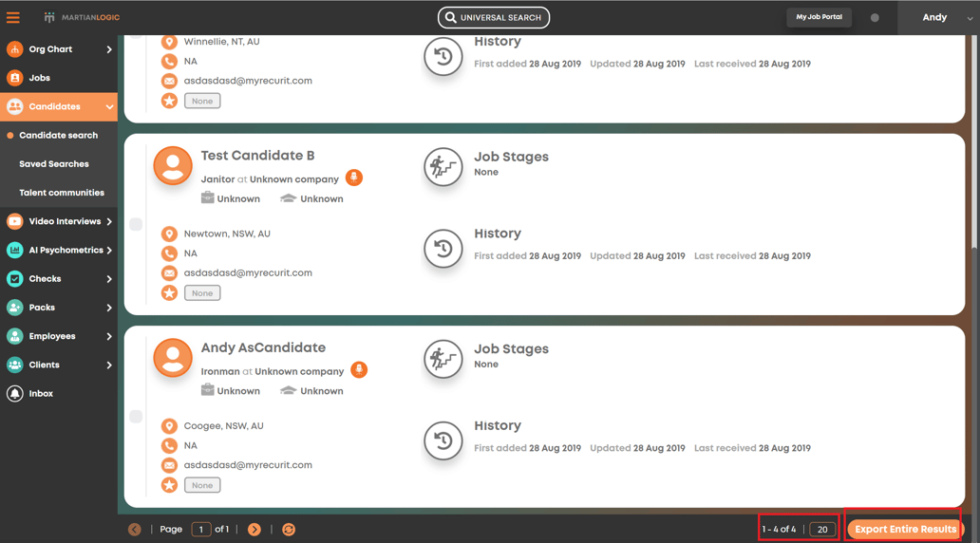Viewport: 980px width, 543px height.
Task: Open Org Chart in sidebar
Action: click(x=50, y=49)
